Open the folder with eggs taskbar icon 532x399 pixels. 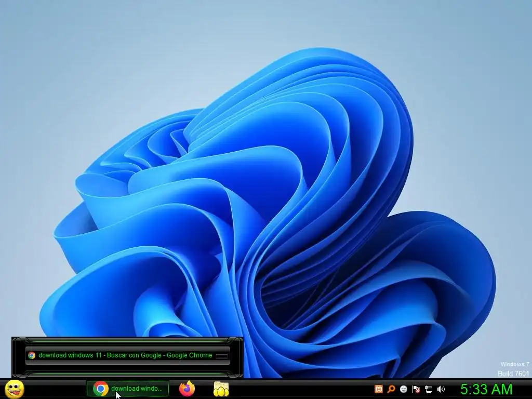[x=221, y=389]
